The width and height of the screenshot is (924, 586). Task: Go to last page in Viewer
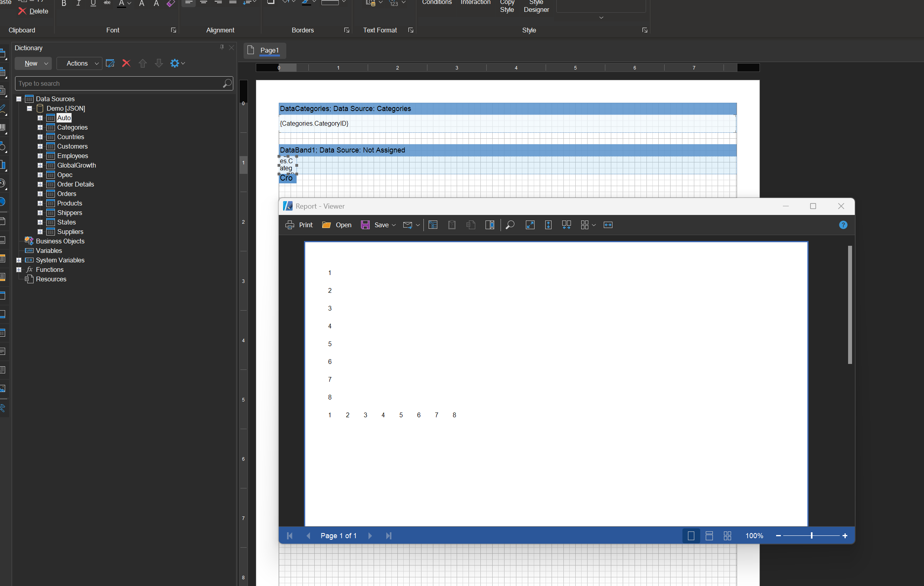click(x=389, y=536)
